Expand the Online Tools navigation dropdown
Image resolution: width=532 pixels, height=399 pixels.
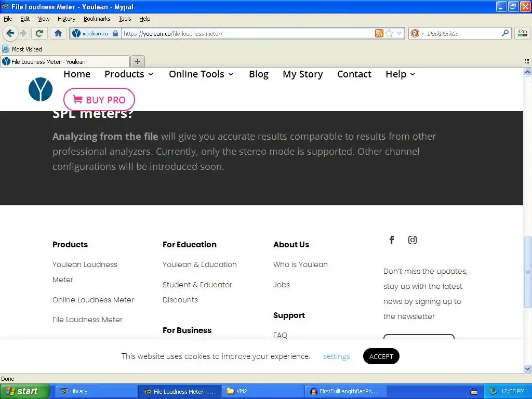(201, 74)
